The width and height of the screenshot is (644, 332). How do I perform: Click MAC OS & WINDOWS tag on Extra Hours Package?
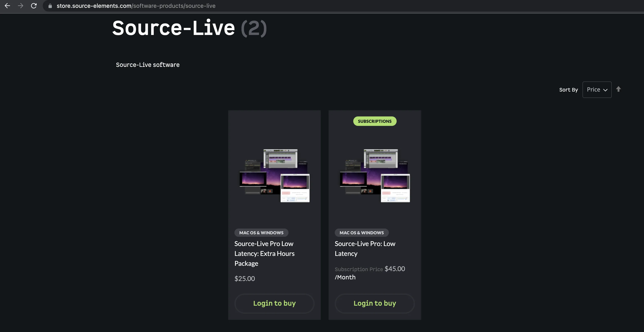[261, 233]
